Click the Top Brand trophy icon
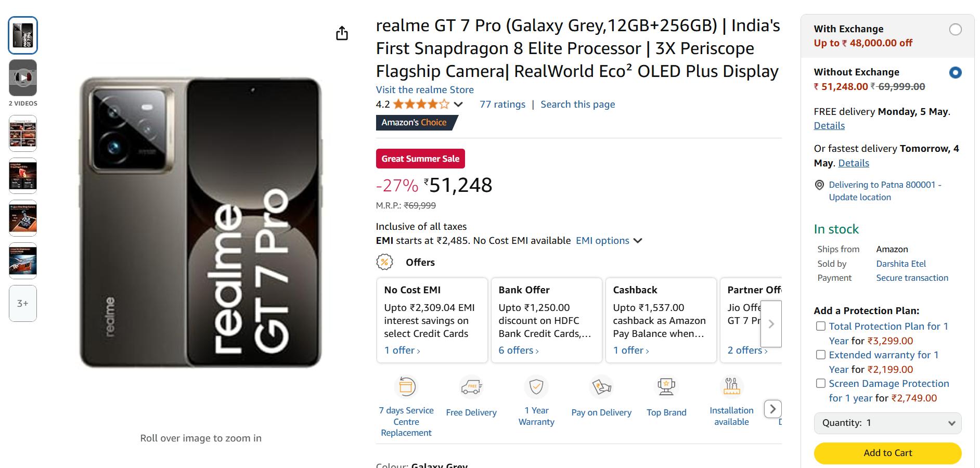This screenshot has height=468, width=980. pos(666,386)
